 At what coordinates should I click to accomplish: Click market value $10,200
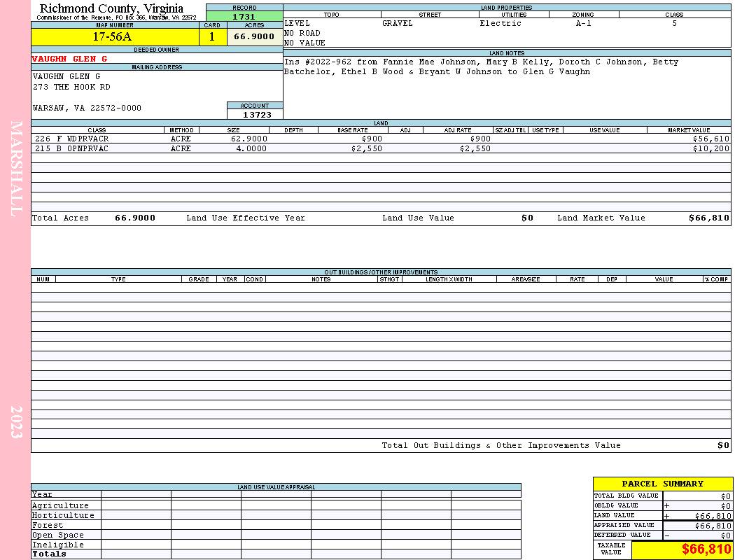click(x=711, y=149)
